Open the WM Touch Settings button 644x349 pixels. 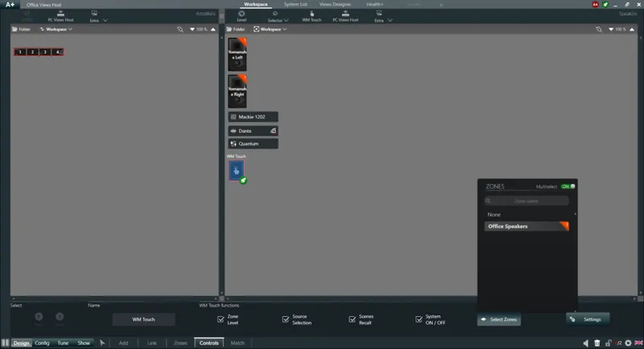click(588, 319)
